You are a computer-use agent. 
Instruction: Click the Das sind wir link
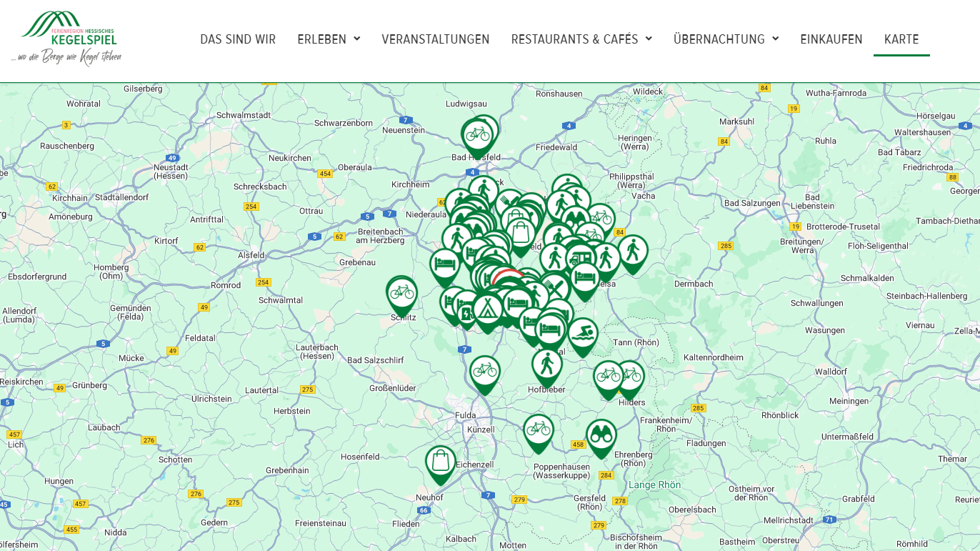click(x=238, y=39)
